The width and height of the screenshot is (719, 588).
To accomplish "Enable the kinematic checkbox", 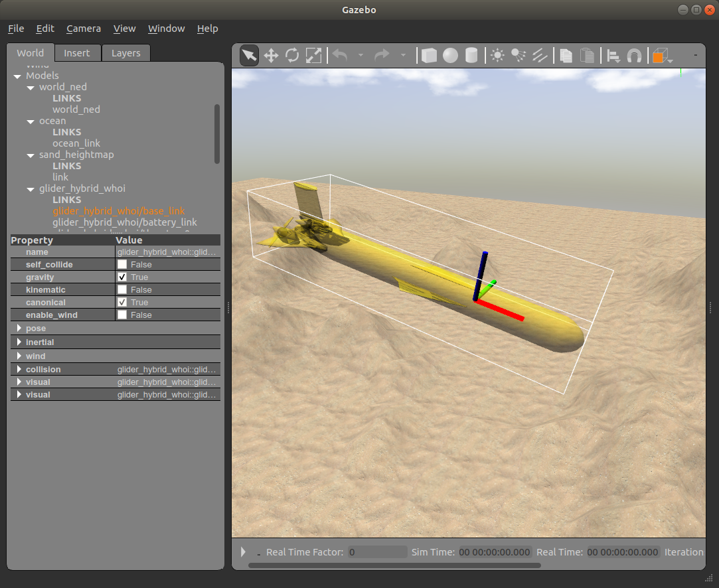I will pos(122,289).
